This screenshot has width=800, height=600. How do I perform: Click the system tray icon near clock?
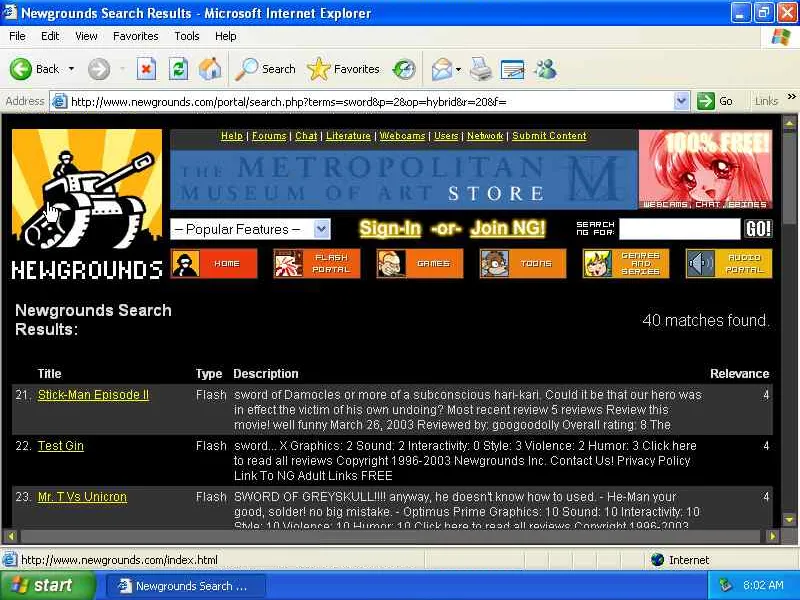[726, 585]
